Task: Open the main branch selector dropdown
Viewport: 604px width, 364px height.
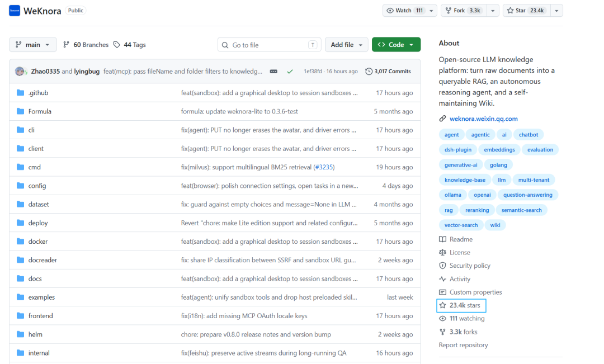Action: pyautogui.click(x=33, y=45)
